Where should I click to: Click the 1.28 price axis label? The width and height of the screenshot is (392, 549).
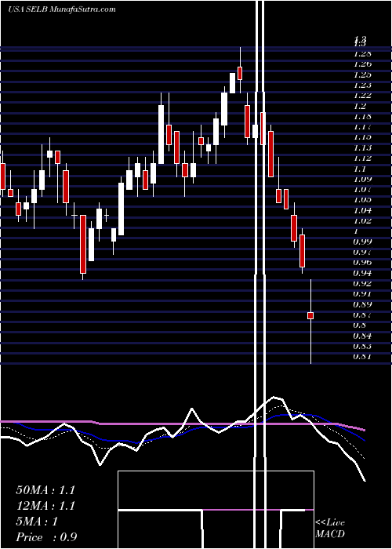point(362,54)
